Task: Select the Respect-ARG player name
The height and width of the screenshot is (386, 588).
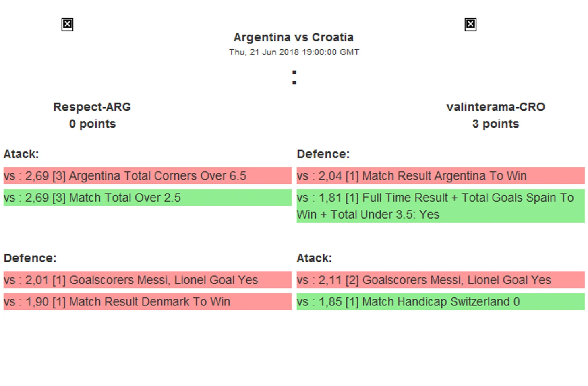Action: click(92, 107)
